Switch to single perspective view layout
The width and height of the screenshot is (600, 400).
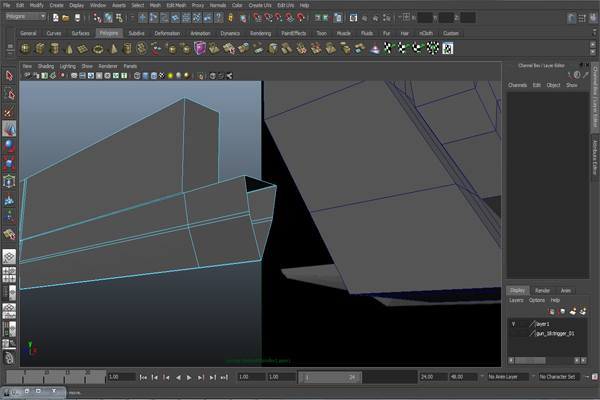pyautogui.click(x=9, y=257)
